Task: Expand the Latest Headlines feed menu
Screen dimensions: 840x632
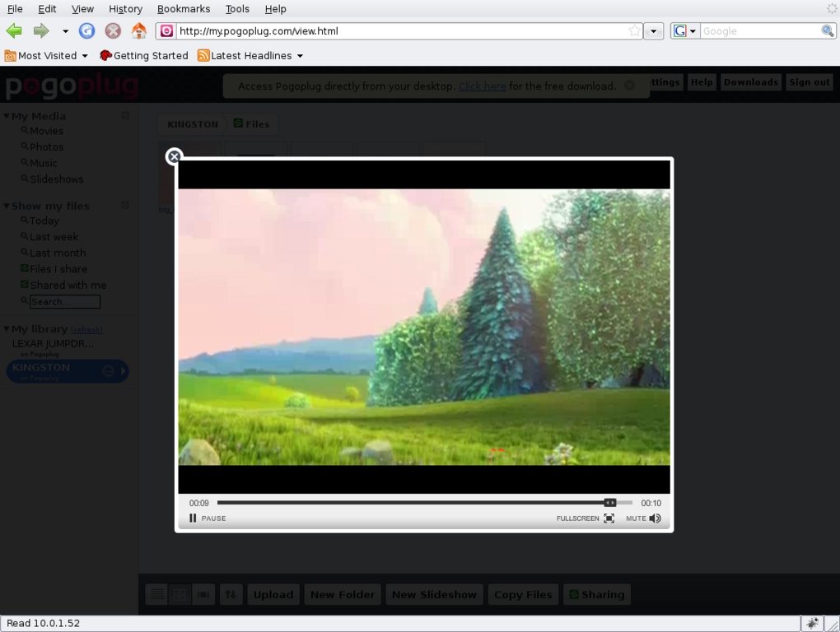Action: click(250, 56)
